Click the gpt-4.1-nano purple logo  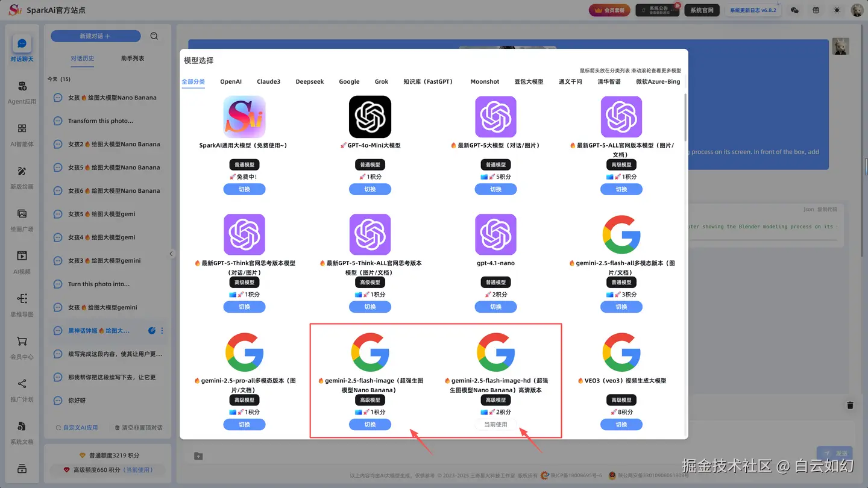click(x=495, y=234)
